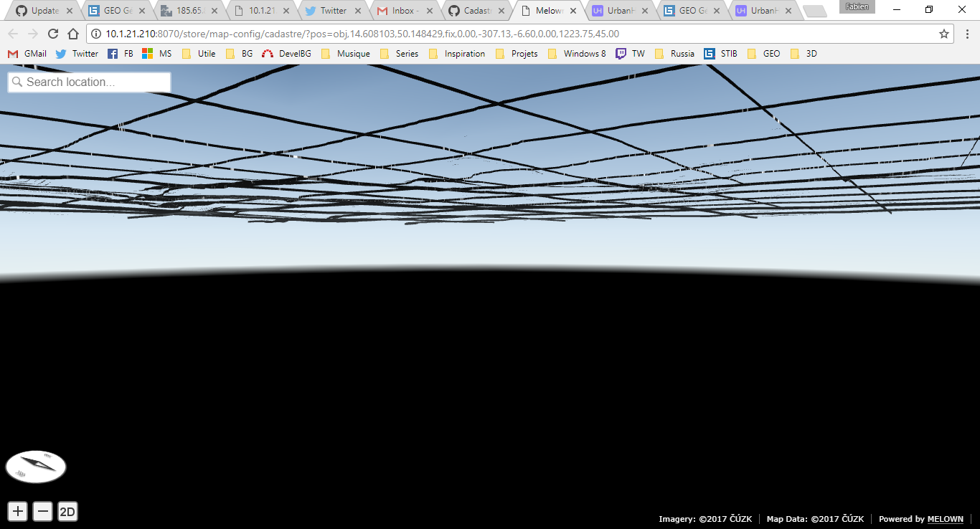Toggle the map to 2D view
The height and width of the screenshot is (529, 980).
click(67, 511)
